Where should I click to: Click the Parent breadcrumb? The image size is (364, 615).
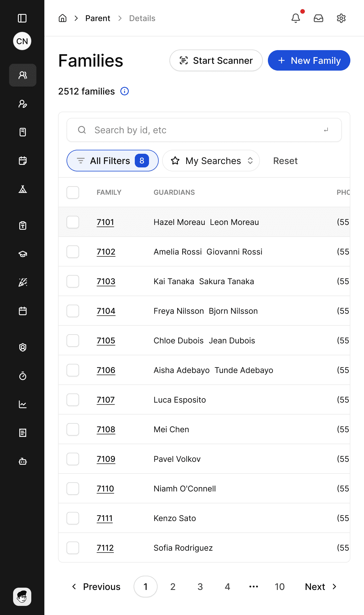point(98,18)
